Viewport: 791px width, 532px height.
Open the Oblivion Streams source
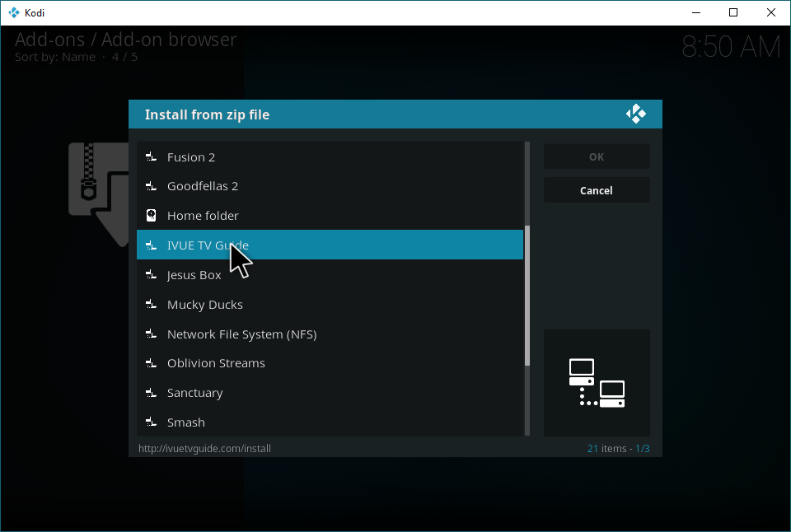330,363
